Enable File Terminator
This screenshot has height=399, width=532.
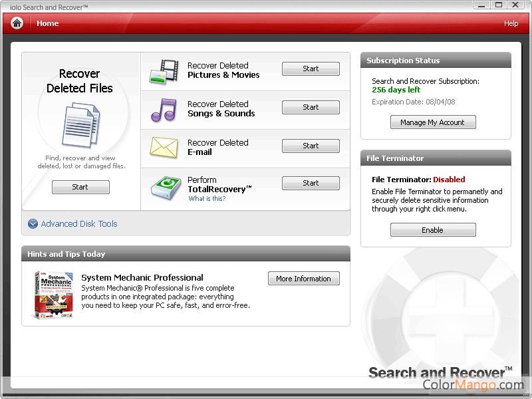432,229
